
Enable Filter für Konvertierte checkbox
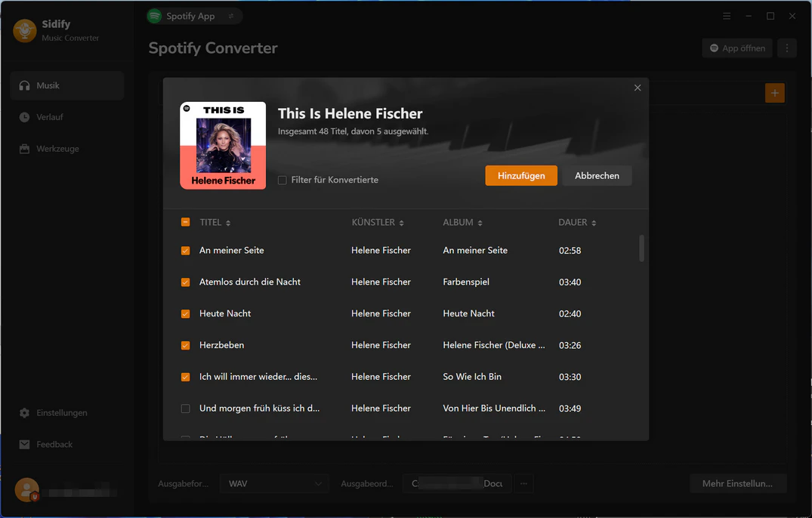tap(283, 180)
